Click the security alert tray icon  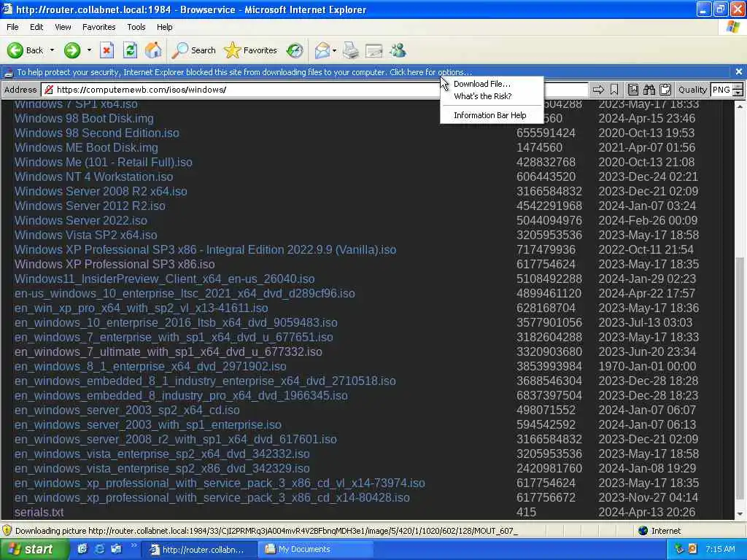[693, 549]
